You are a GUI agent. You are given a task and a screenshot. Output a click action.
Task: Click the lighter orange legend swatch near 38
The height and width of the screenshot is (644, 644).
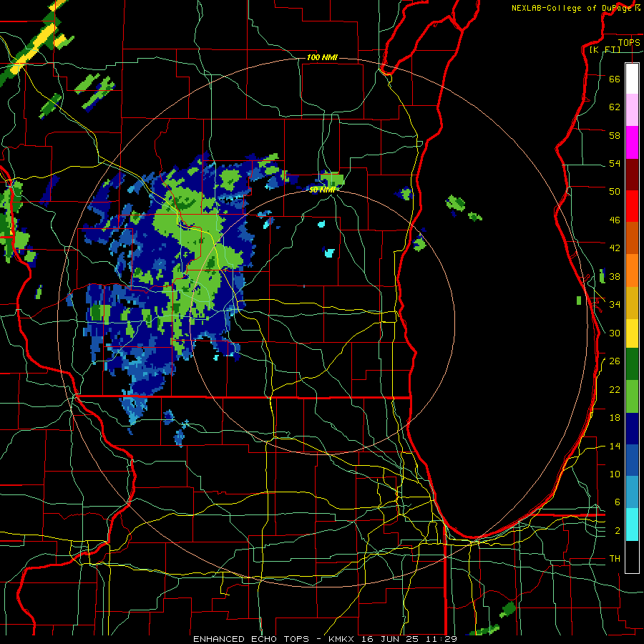pyautogui.click(x=632, y=270)
